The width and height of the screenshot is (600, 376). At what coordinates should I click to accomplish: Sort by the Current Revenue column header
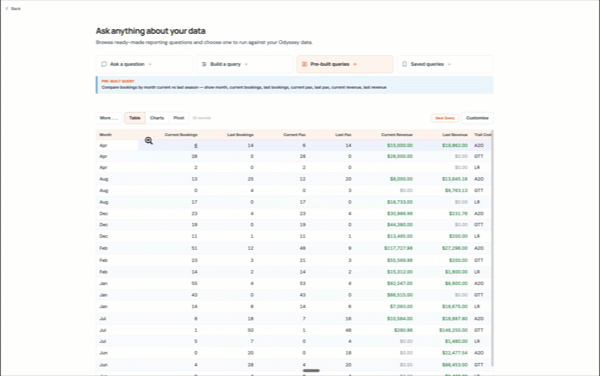(396, 135)
